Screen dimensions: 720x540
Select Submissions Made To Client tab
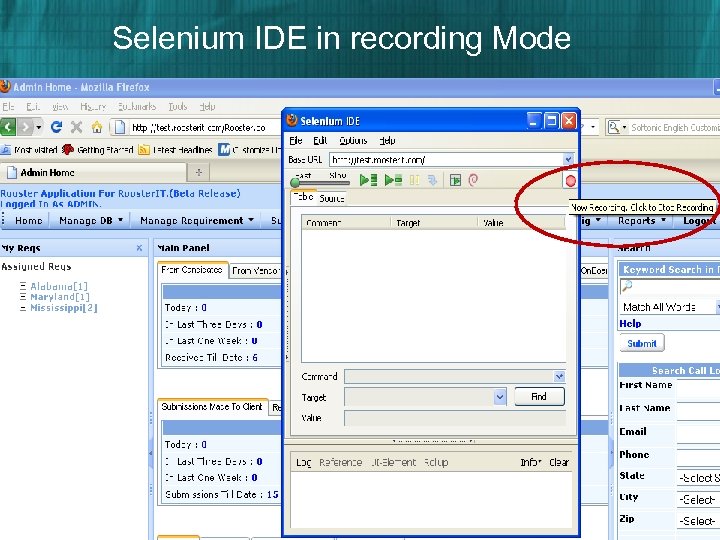[x=212, y=407]
